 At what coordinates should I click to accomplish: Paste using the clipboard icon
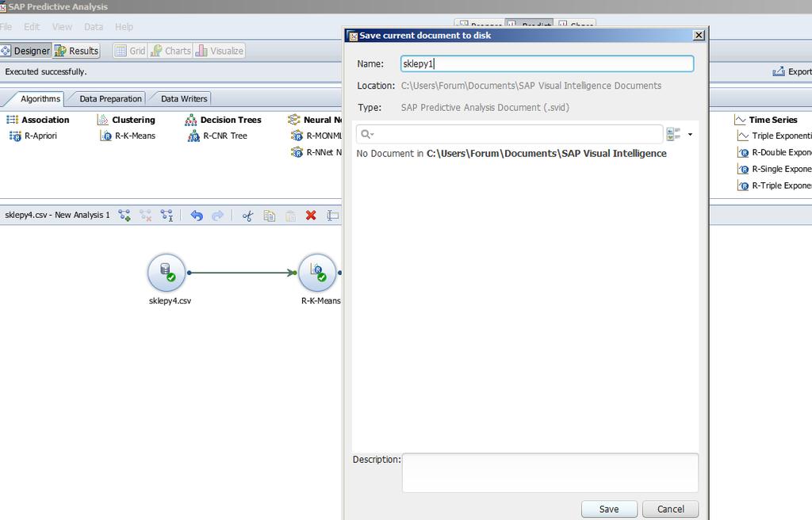290,216
